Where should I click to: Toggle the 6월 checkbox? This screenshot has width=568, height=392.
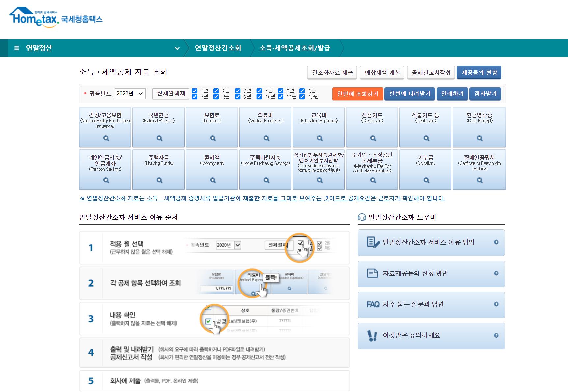tap(302, 91)
